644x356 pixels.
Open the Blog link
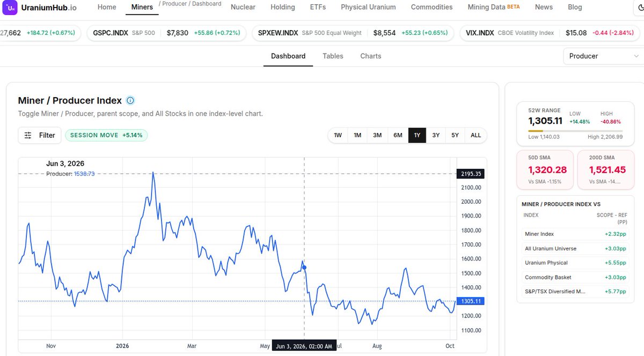(575, 7)
